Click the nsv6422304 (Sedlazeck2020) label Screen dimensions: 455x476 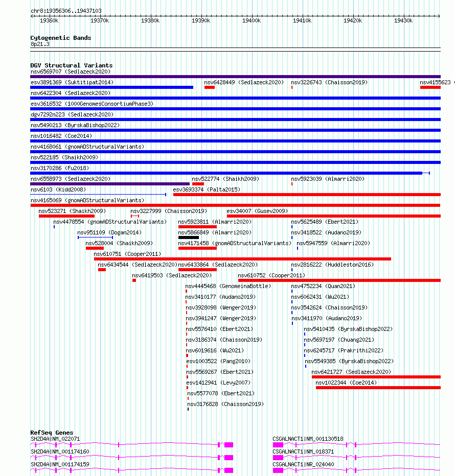tap(71, 93)
